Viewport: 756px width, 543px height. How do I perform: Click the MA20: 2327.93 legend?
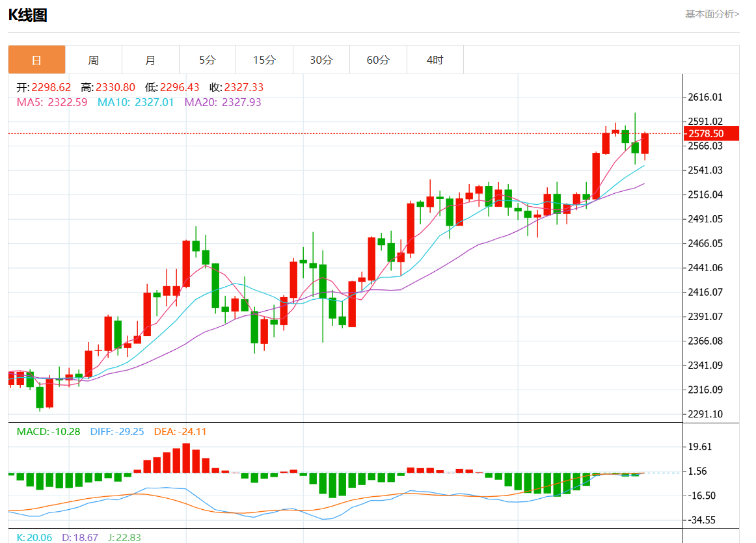223,102
